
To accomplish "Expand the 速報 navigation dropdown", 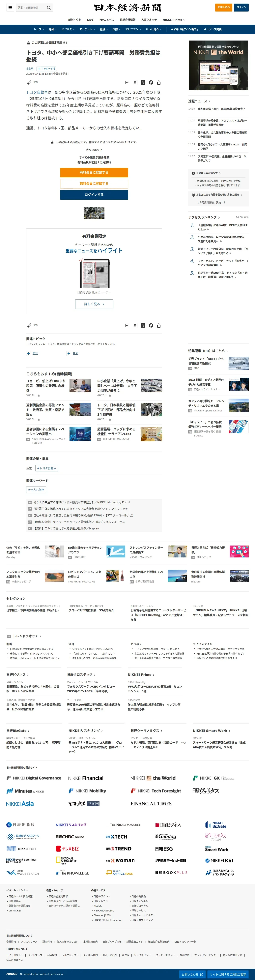I will [x=53, y=29].
